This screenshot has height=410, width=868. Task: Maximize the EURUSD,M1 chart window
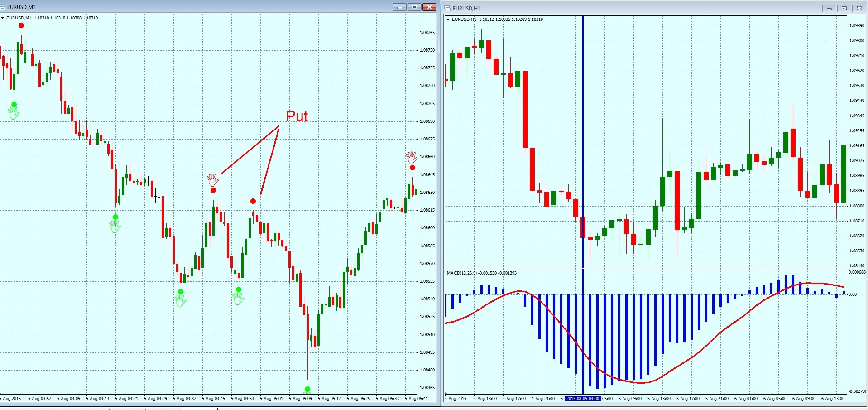[x=414, y=7]
